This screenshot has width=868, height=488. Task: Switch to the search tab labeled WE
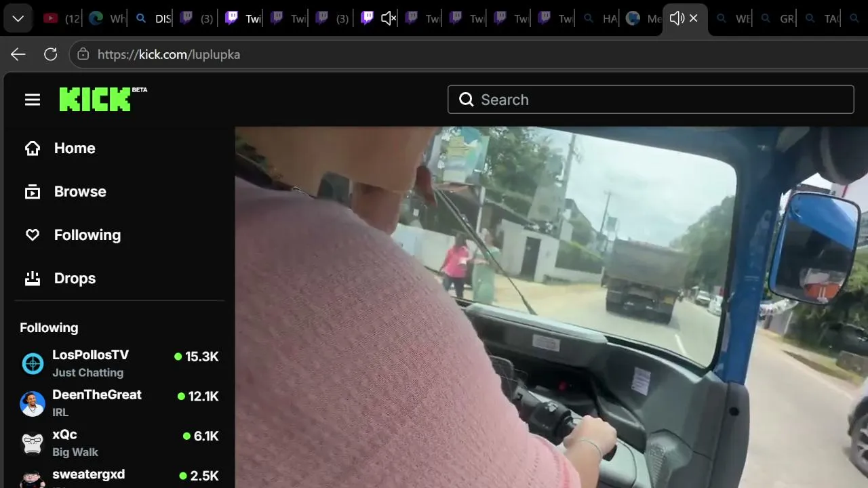click(x=733, y=18)
